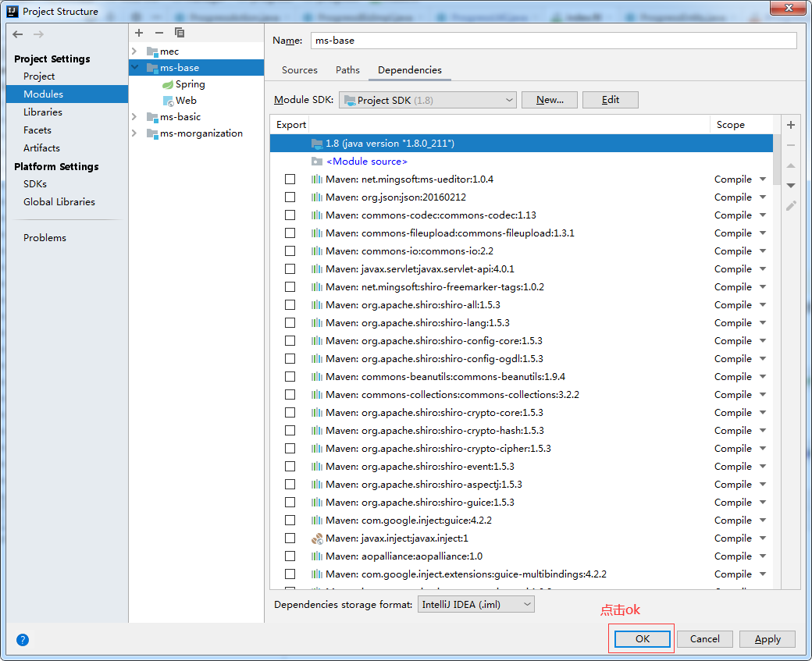Open Facets settings section
The height and width of the screenshot is (661, 812).
tap(37, 130)
